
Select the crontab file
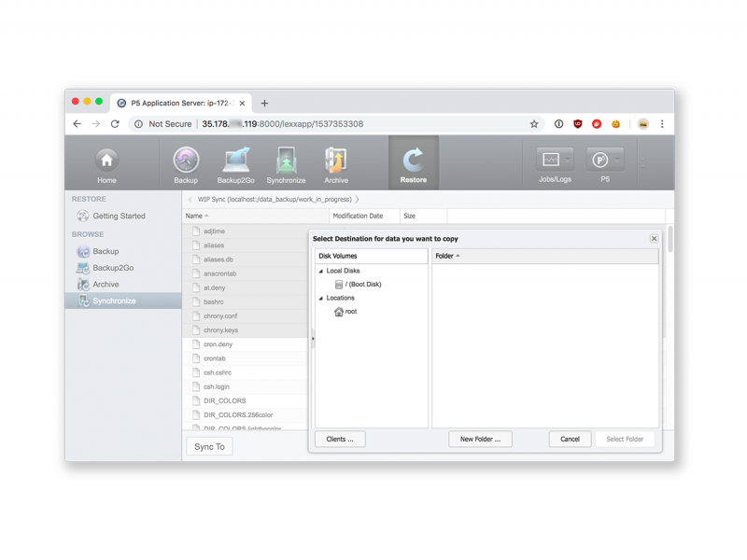pyautogui.click(x=245, y=358)
